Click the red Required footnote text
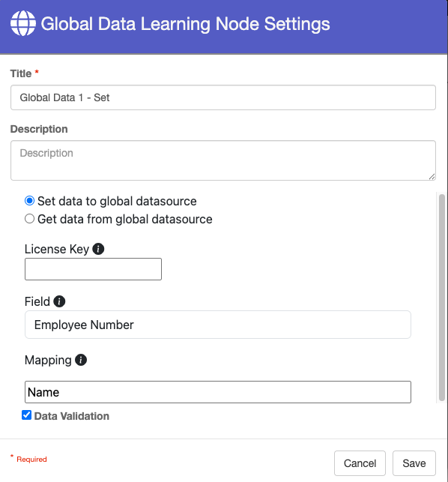 (x=31, y=459)
